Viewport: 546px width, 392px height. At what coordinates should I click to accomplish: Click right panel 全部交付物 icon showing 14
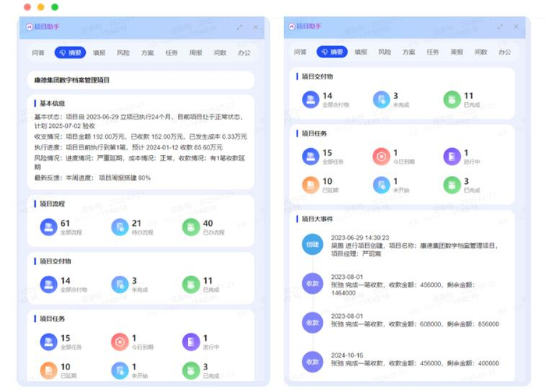coord(310,100)
